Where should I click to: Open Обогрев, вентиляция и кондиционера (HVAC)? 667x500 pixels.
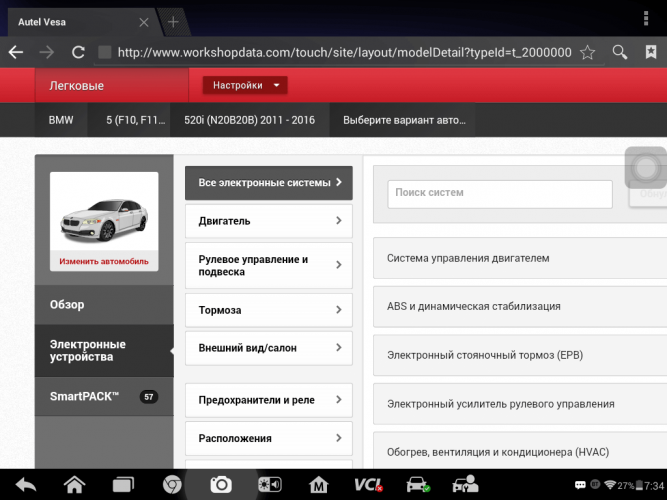click(520, 451)
